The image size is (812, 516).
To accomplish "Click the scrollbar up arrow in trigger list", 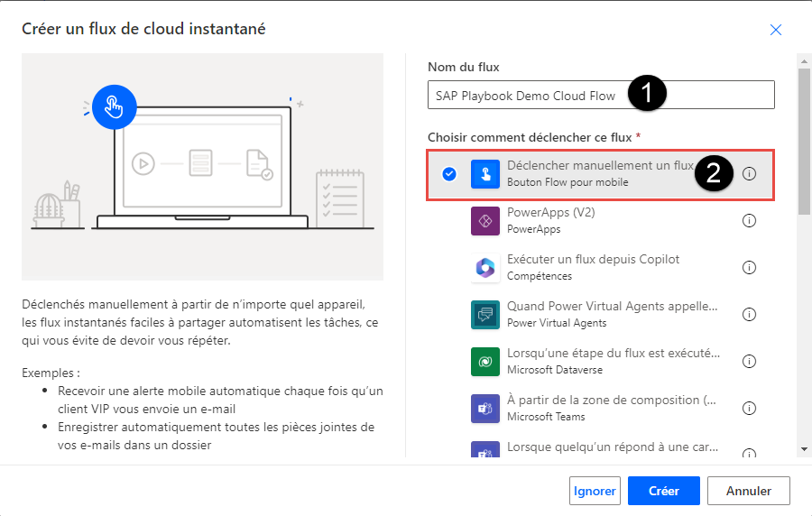I will click(804, 61).
